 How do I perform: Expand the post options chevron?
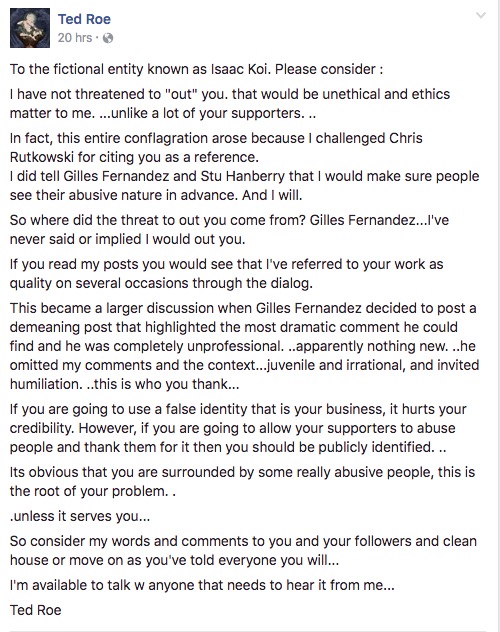point(481,16)
